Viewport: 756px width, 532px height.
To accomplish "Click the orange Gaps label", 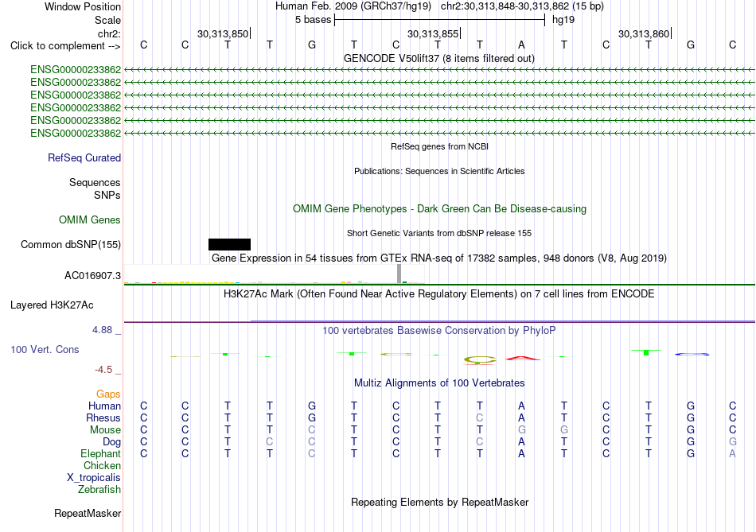I will point(108,394).
